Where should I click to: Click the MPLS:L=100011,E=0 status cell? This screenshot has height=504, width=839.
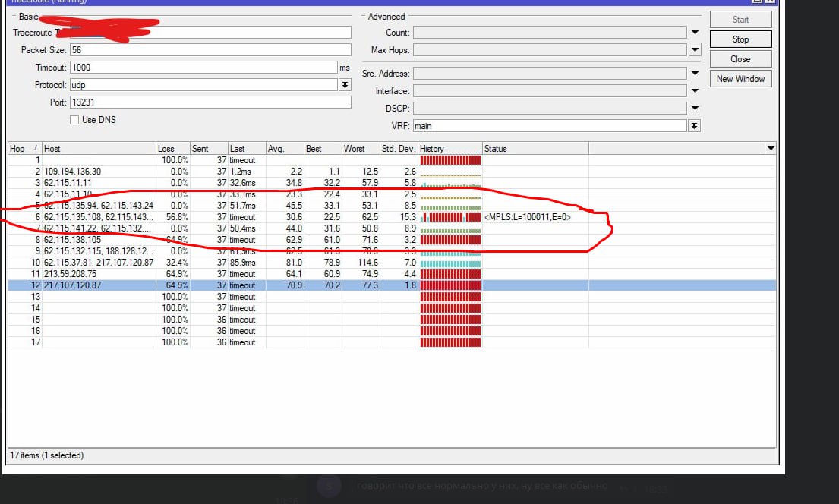point(528,217)
